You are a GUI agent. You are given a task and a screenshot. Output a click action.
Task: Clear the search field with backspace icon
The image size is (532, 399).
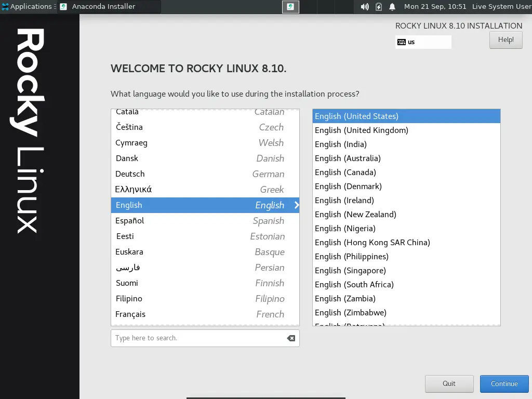(x=291, y=338)
